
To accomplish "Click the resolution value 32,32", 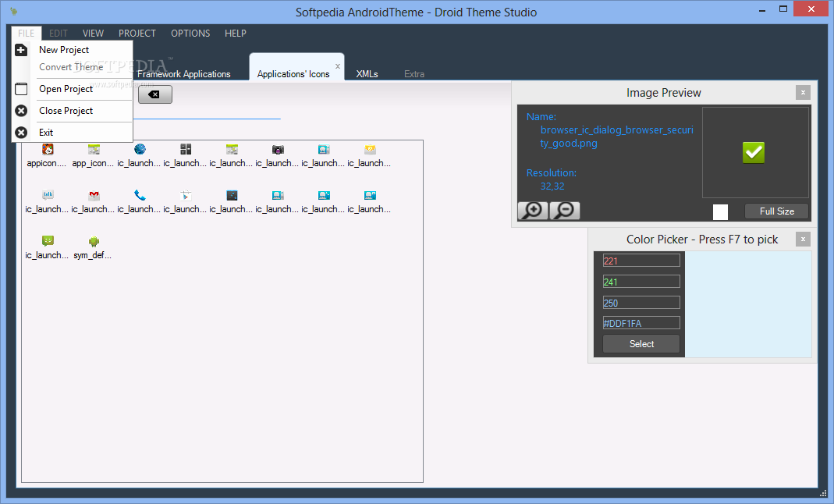I will click(x=552, y=186).
